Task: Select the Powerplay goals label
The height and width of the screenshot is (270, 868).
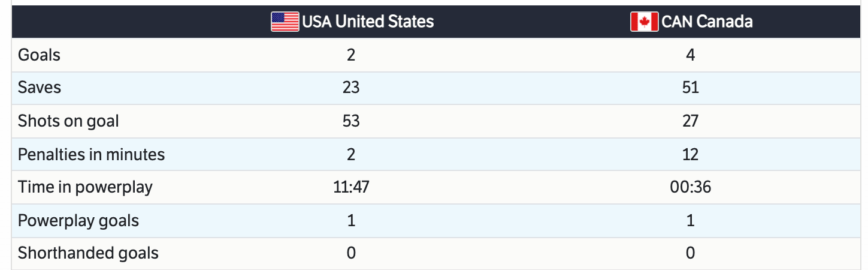Action: [78, 220]
